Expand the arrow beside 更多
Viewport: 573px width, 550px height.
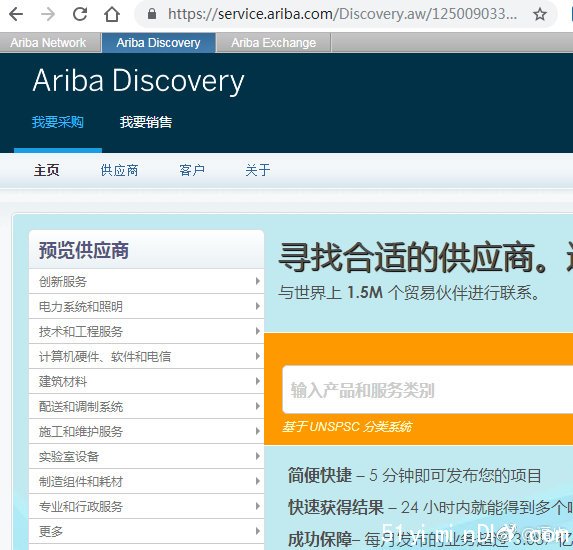pyautogui.click(x=258, y=531)
